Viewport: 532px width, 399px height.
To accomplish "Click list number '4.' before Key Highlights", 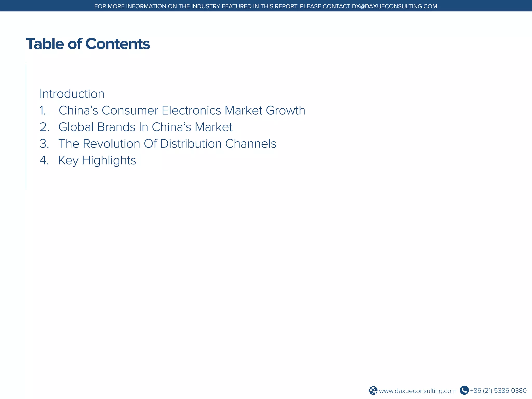I will (44, 161).
